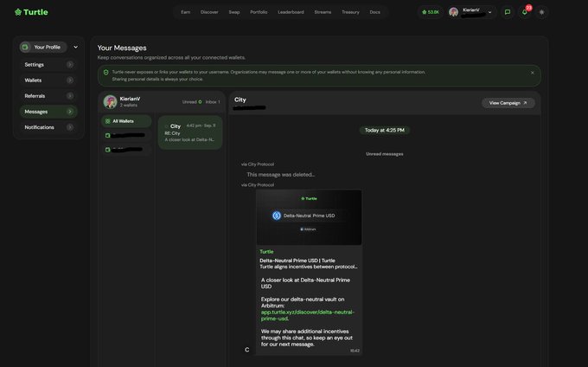Go to the Treasury page
Image resolution: width=588 pixels, height=367 pixels.
[x=350, y=12]
